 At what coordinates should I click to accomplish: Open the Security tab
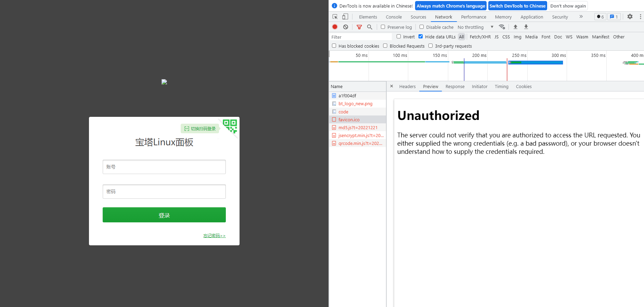(x=560, y=17)
